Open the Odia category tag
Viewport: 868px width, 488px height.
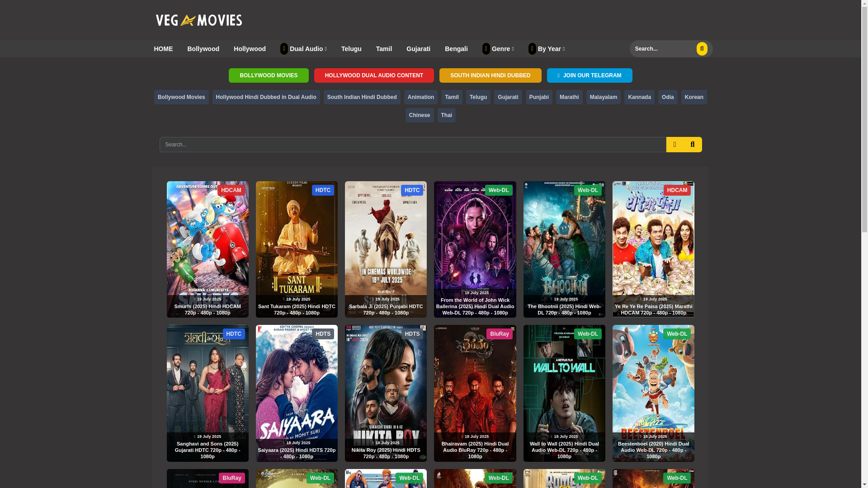pyautogui.click(x=668, y=97)
